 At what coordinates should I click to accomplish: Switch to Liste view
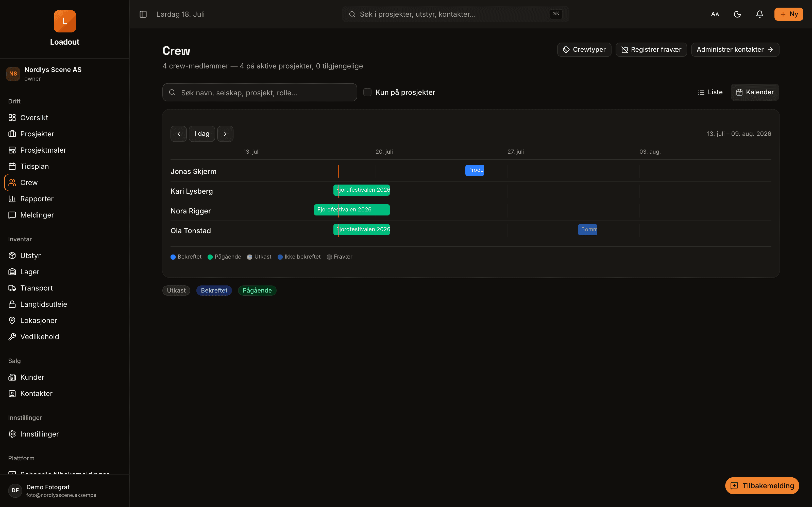(x=710, y=92)
